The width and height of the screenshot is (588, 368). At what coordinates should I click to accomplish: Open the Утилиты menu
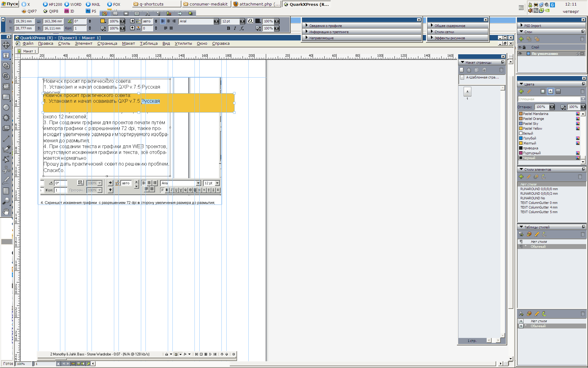pos(183,44)
